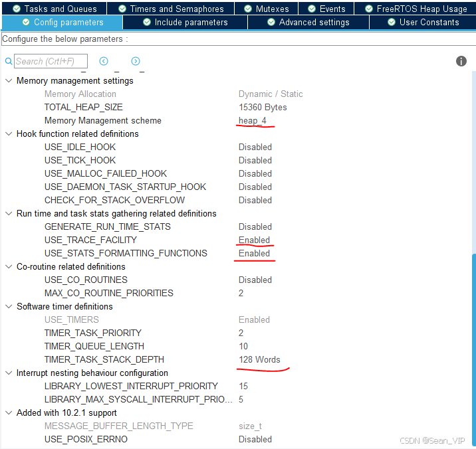Collapse Memory management settings section

9,80
